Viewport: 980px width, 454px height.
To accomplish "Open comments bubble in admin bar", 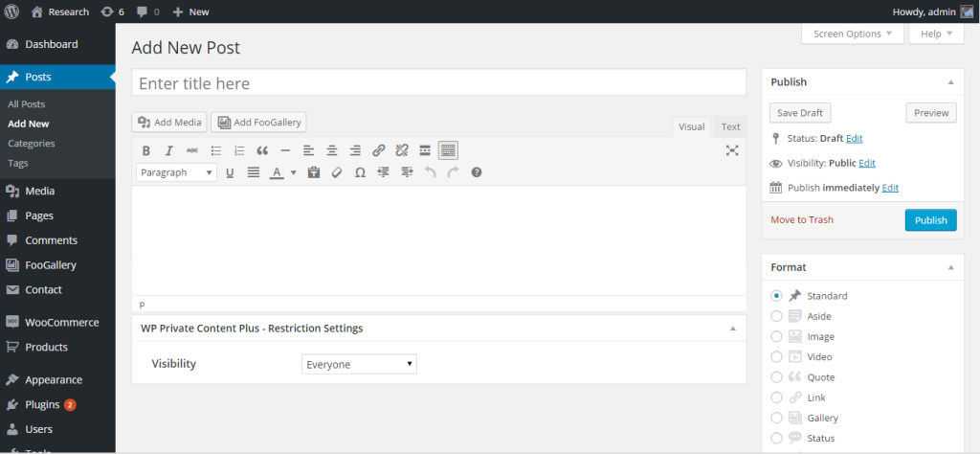I will tap(147, 11).
